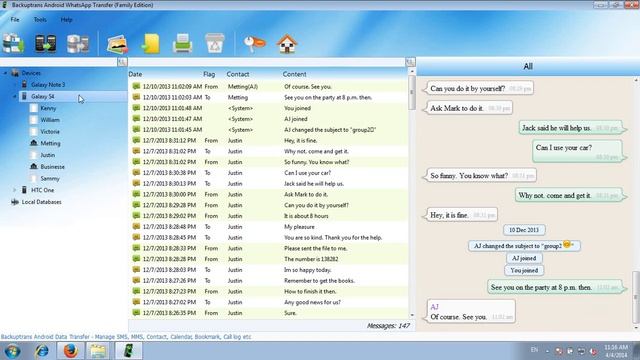Screen dimensions: 640x360
Task: Collapse the Devices tree node
Action: pos(6,73)
